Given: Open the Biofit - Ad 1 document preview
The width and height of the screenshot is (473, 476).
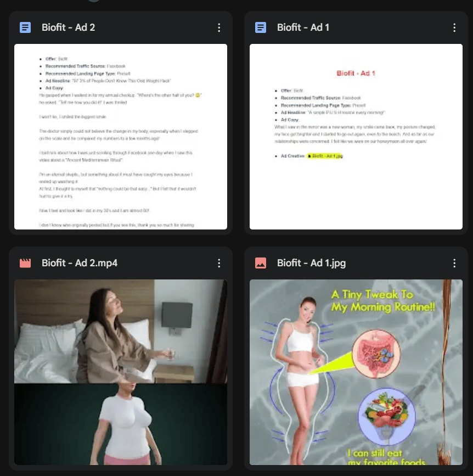Looking at the screenshot, I should pyautogui.click(x=356, y=137).
